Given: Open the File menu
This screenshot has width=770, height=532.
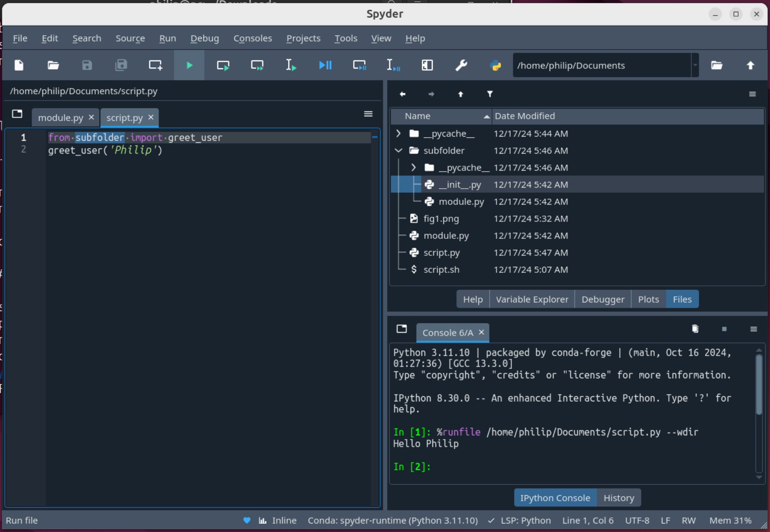Looking at the screenshot, I should point(20,38).
